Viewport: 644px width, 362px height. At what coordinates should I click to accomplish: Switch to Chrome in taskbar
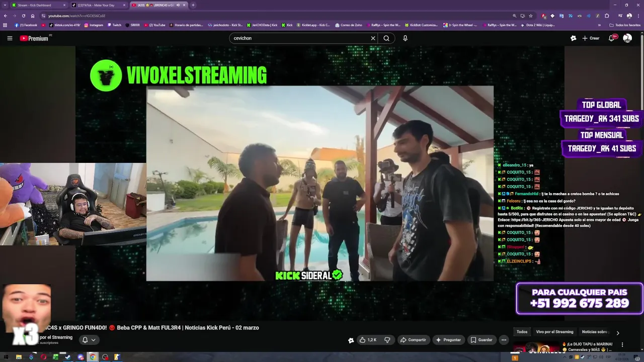(x=93, y=357)
